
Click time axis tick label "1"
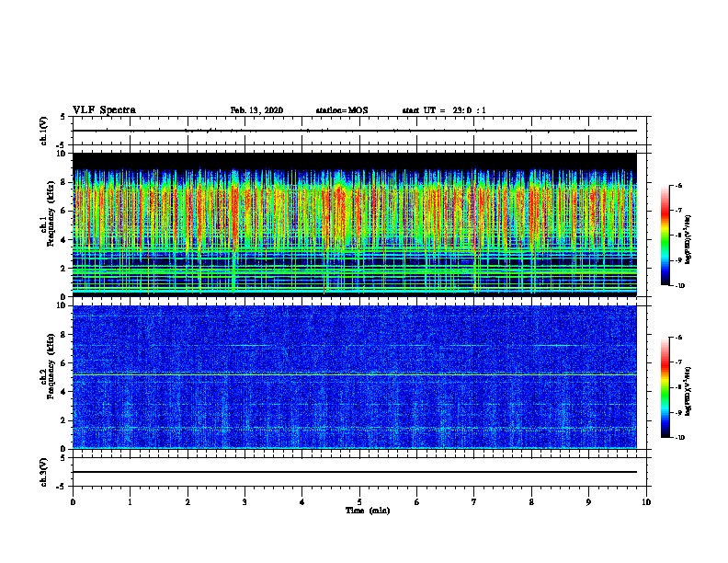coord(130,502)
